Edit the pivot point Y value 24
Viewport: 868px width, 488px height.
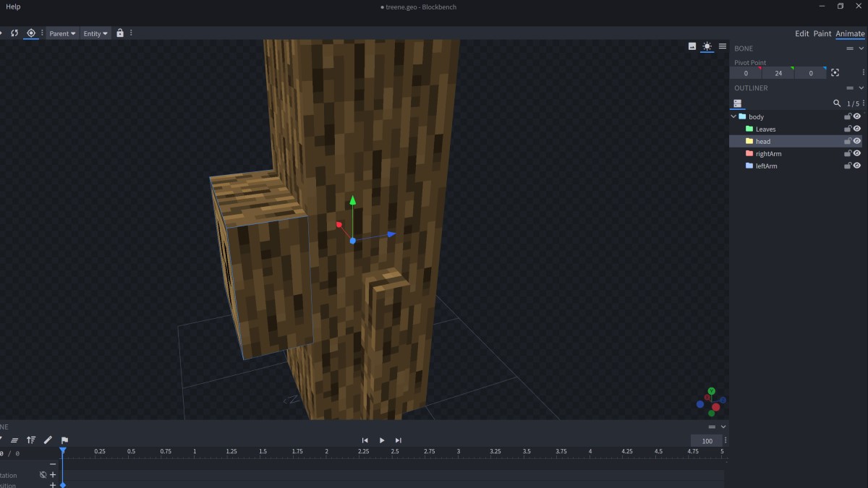[778, 73]
